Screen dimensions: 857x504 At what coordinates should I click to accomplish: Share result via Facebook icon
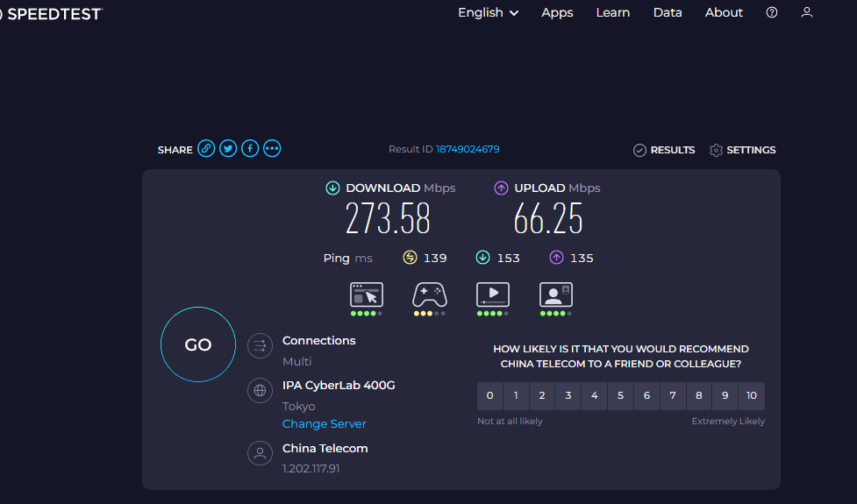tap(250, 149)
